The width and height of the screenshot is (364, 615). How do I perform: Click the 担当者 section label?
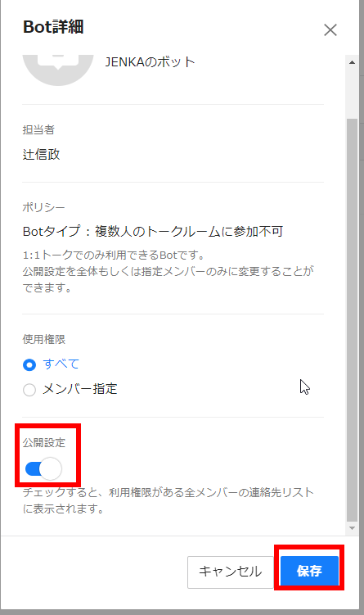pos(38,130)
